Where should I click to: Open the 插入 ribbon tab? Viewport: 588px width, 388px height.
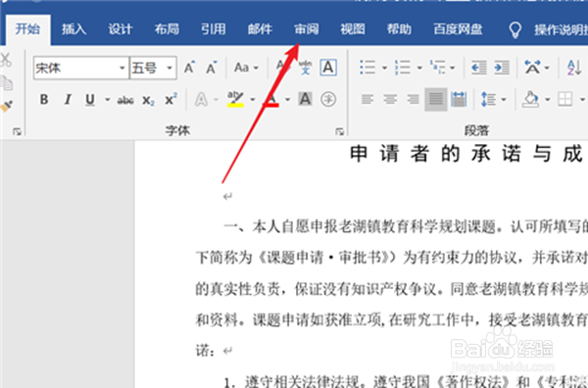(73, 29)
